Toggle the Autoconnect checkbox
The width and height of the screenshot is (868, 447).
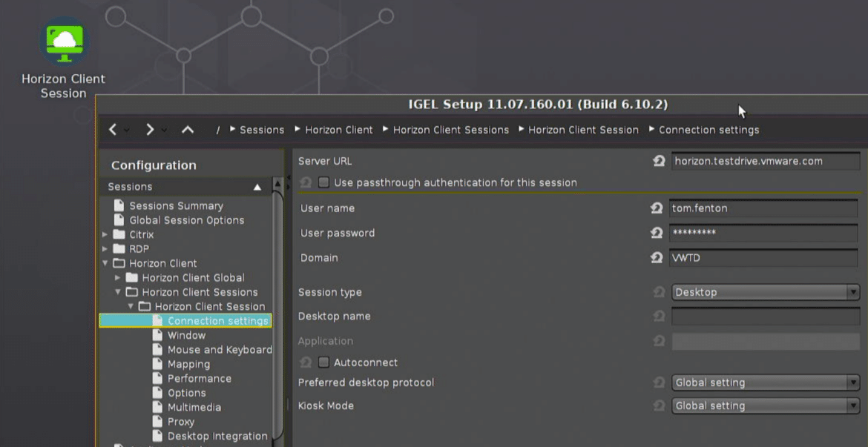[x=324, y=362]
